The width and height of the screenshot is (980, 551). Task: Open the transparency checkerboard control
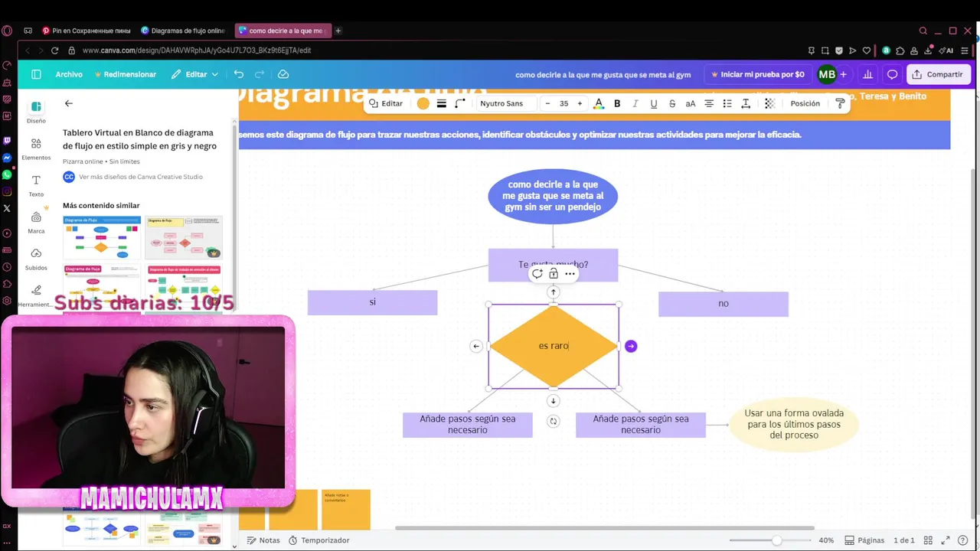point(769,103)
